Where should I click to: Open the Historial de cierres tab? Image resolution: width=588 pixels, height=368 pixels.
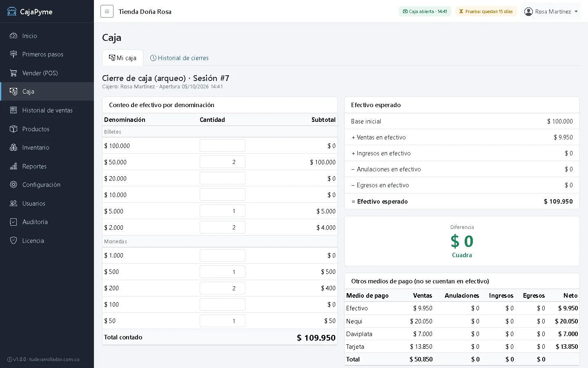point(179,58)
